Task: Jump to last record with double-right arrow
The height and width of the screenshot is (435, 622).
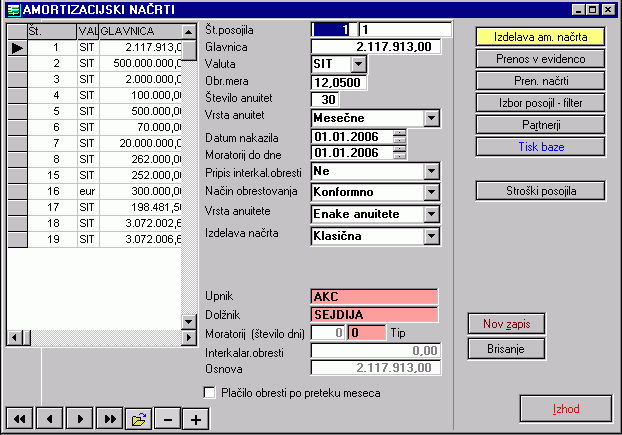Action: 110,417
